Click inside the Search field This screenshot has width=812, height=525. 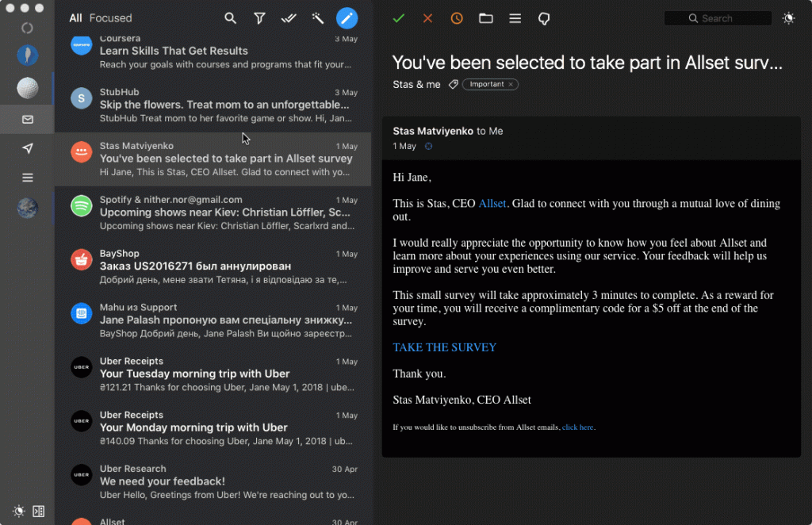click(x=718, y=17)
